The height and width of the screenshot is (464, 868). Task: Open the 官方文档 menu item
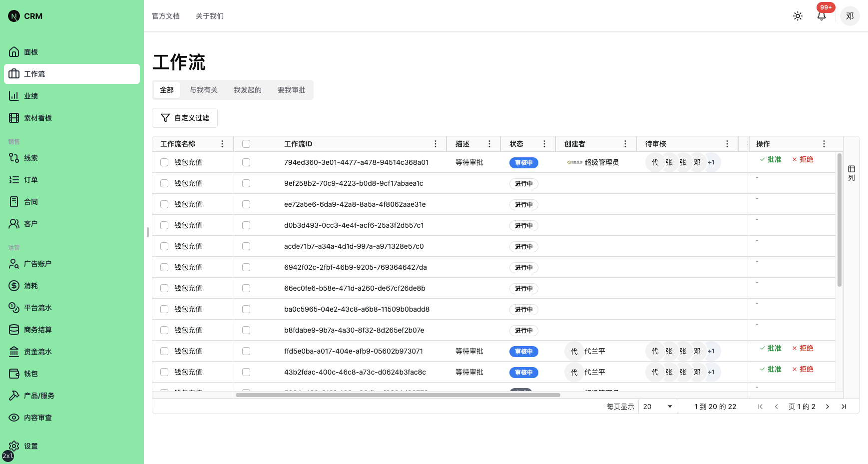166,16
